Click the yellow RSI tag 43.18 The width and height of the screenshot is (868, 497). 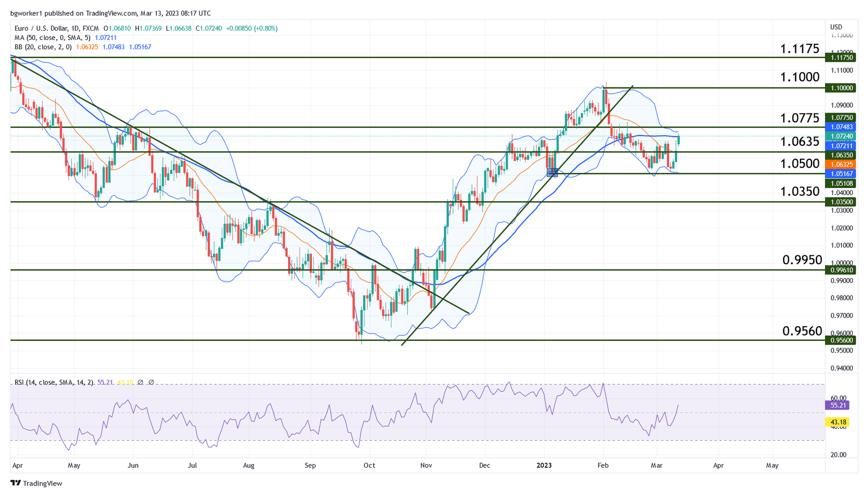pos(837,422)
